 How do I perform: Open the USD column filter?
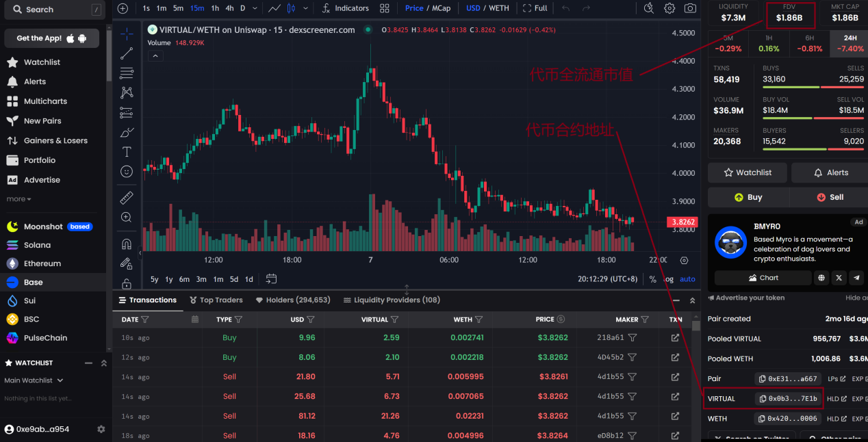pos(311,320)
